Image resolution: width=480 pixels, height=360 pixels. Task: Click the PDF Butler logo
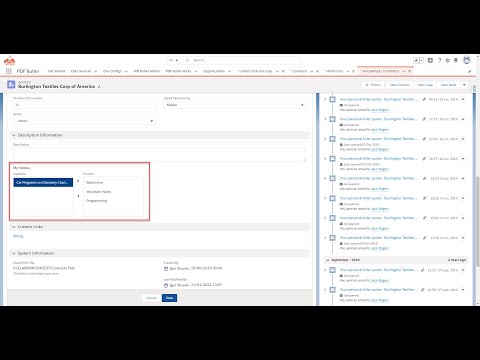click(x=10, y=61)
